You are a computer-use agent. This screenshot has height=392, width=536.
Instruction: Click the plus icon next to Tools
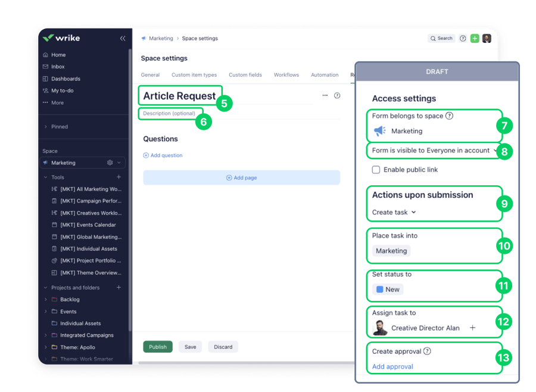point(119,177)
